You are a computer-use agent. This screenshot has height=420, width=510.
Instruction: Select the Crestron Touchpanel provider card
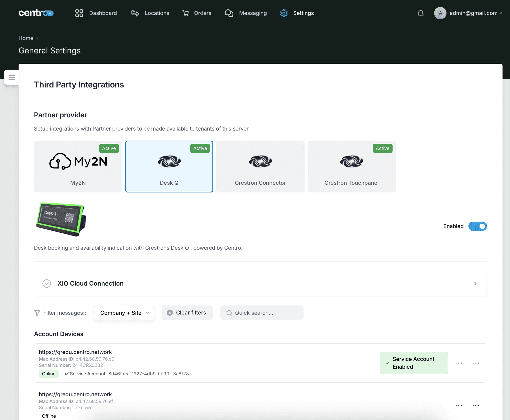(351, 166)
